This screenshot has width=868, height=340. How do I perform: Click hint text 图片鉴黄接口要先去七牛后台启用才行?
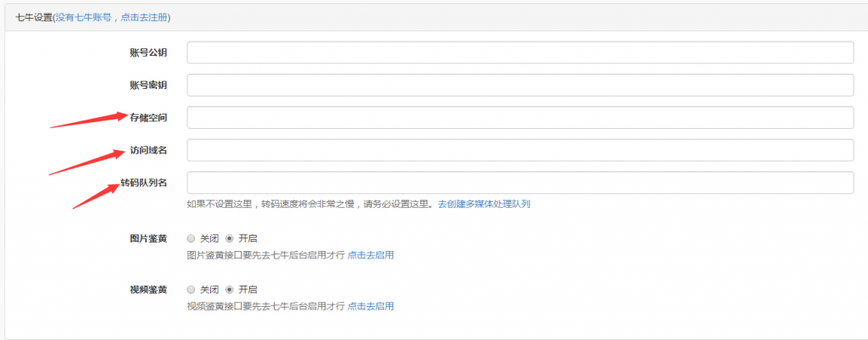pos(265,255)
